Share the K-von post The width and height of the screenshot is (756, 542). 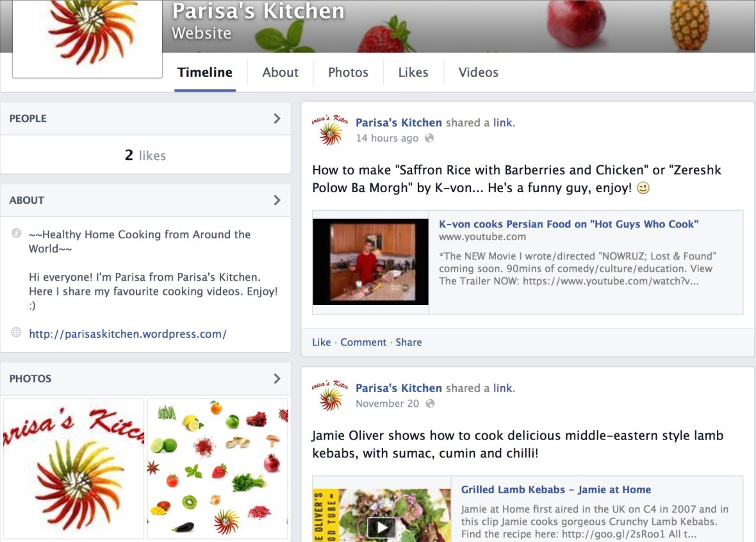408,342
